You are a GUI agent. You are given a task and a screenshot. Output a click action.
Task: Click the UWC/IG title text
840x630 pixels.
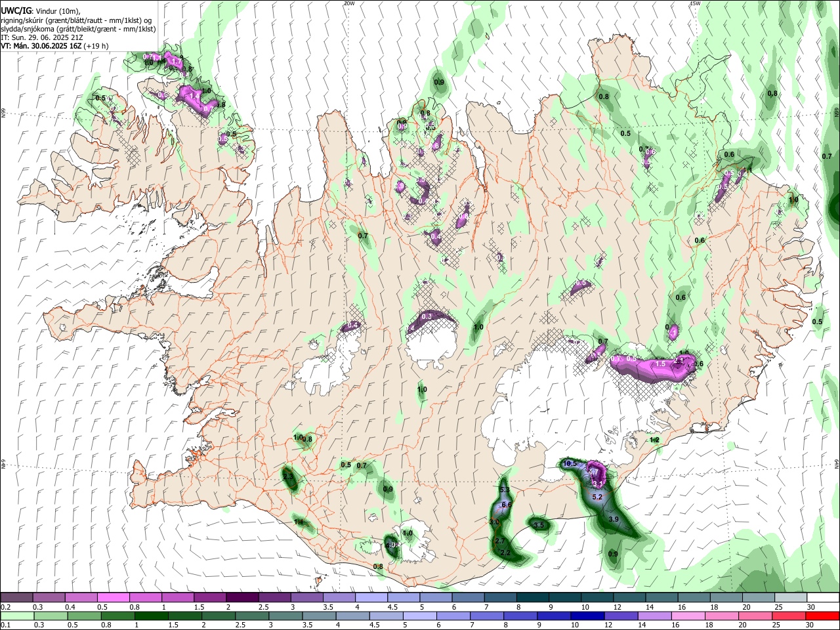click(16, 11)
